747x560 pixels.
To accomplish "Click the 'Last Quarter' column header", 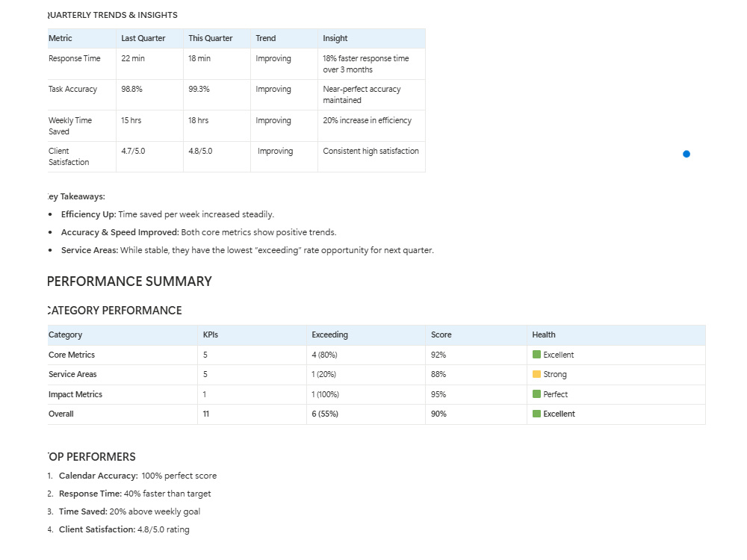I will [x=143, y=38].
